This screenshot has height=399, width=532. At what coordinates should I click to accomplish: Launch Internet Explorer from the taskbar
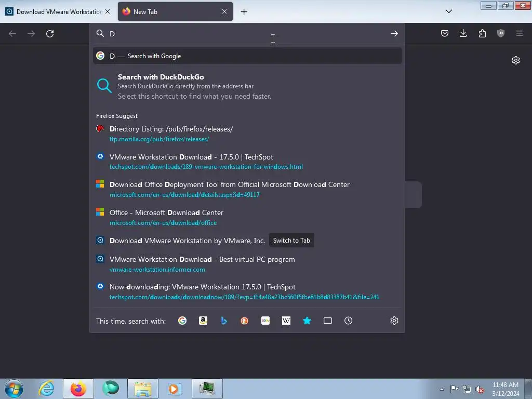(x=46, y=389)
